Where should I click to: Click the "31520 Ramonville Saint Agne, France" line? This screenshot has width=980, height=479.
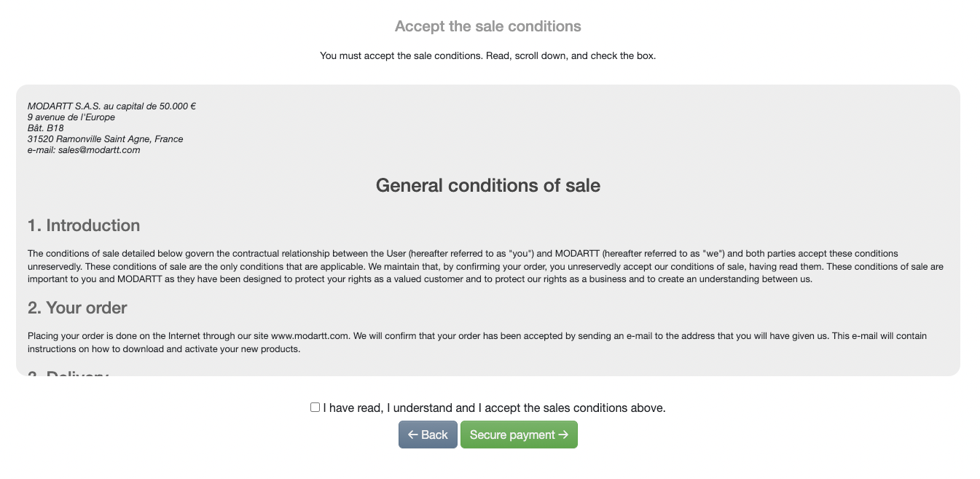[x=105, y=139]
